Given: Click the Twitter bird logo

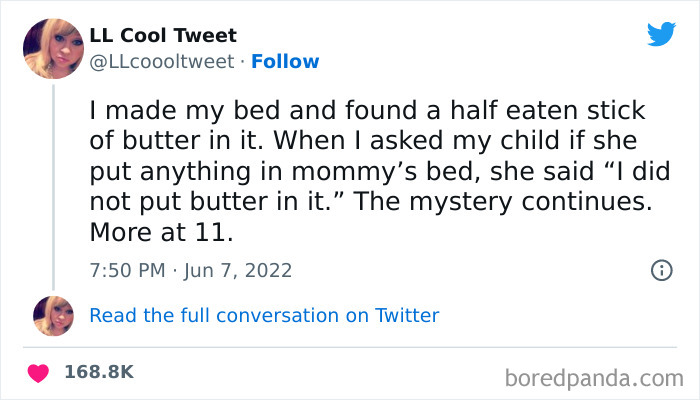Looking at the screenshot, I should pyautogui.click(x=661, y=35).
